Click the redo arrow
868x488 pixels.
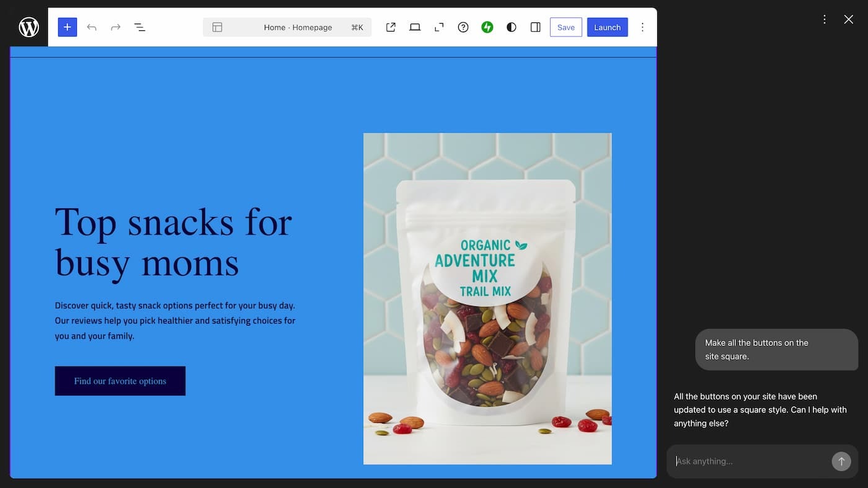click(115, 27)
